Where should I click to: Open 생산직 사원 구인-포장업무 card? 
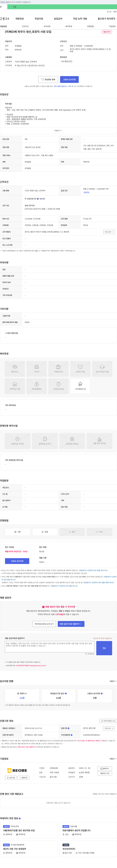(x=29, y=849)
